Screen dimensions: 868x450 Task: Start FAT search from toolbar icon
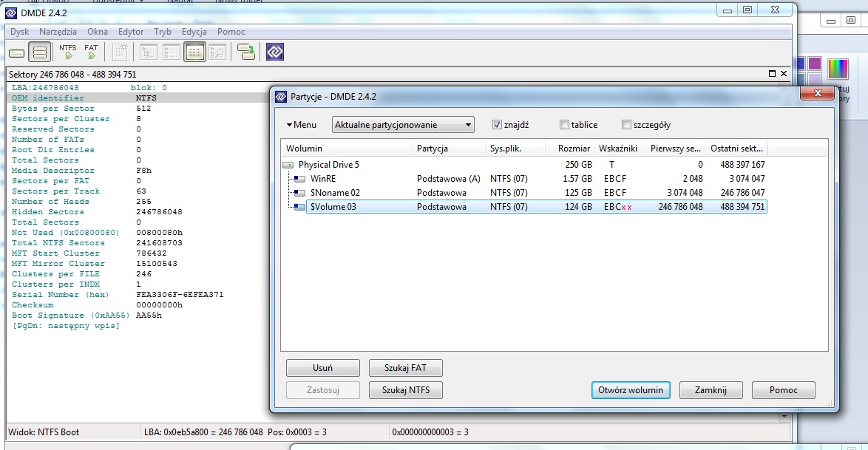point(92,52)
